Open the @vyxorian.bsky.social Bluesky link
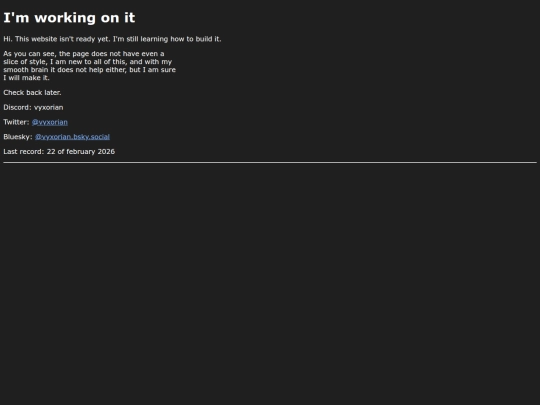 click(72, 137)
